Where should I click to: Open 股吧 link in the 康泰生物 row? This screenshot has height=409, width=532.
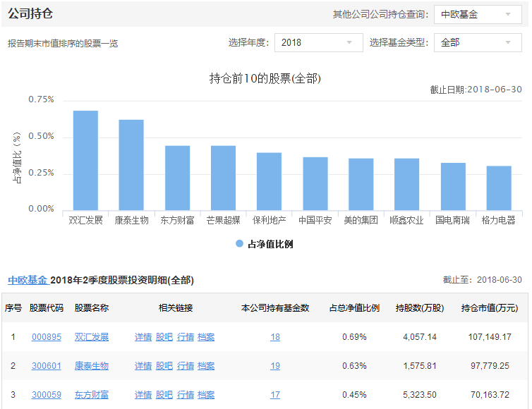click(164, 366)
